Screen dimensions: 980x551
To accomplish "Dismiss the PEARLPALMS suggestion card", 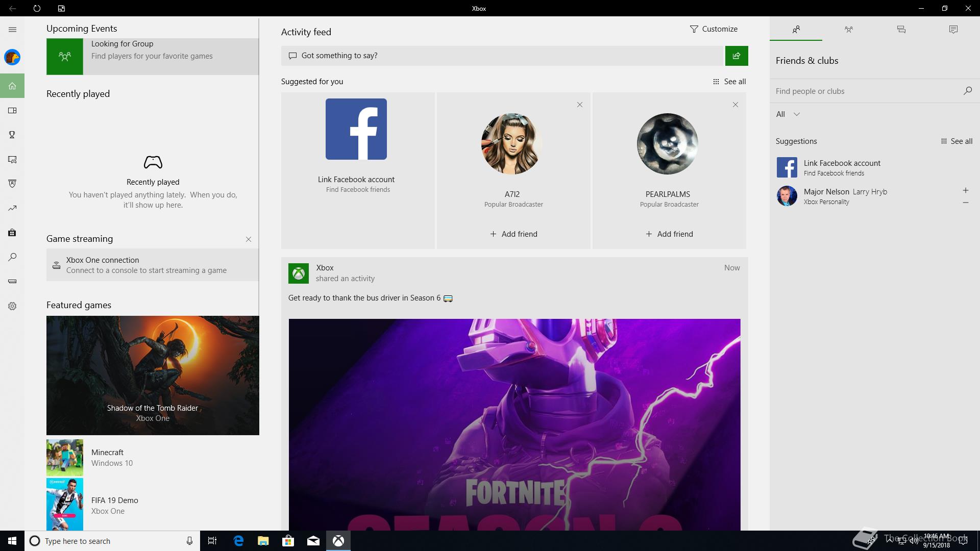I will click(x=735, y=105).
